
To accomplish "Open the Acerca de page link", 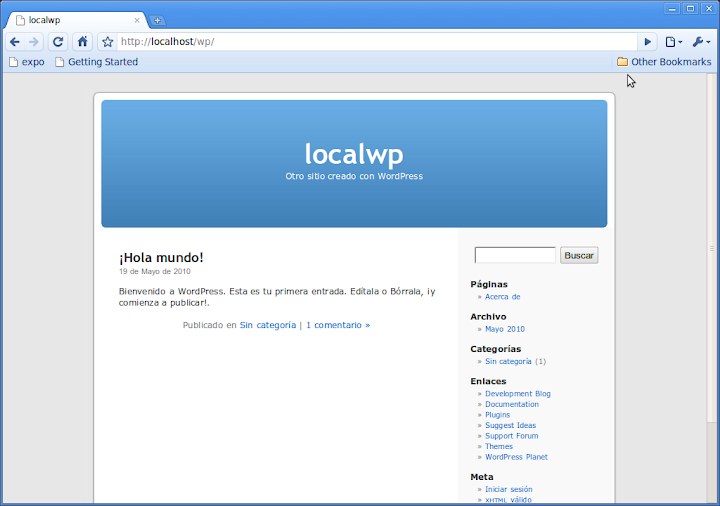I will click(x=503, y=297).
